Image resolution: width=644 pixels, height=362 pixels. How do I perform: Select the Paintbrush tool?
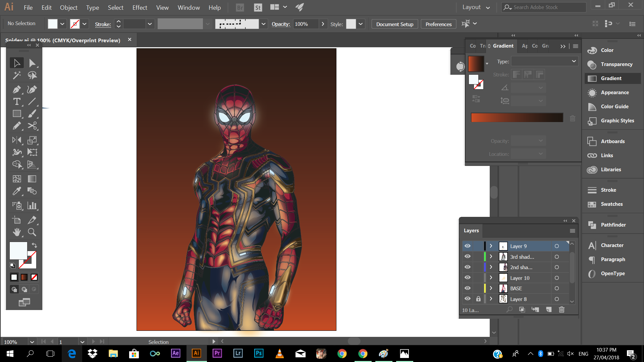32,114
